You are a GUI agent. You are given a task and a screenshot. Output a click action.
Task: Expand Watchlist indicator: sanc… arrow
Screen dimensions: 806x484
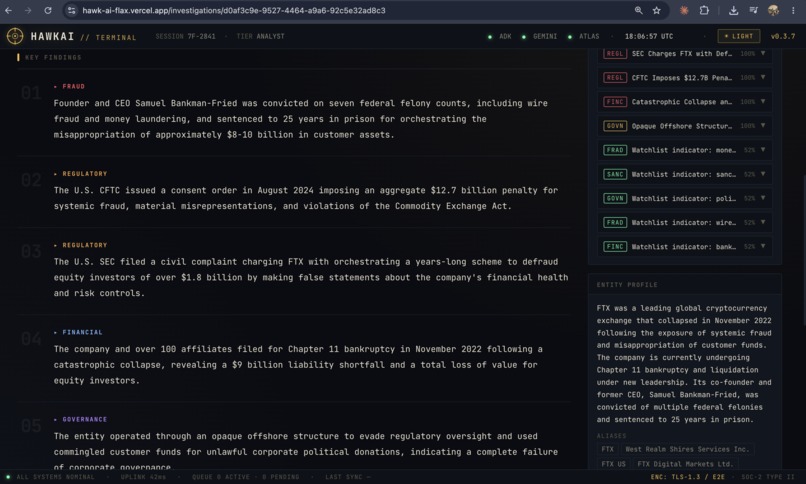click(763, 174)
